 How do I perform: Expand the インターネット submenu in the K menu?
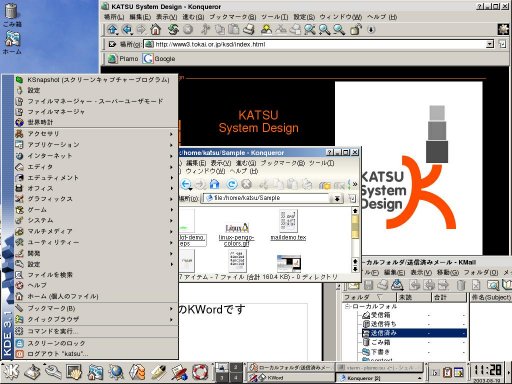(x=96, y=156)
